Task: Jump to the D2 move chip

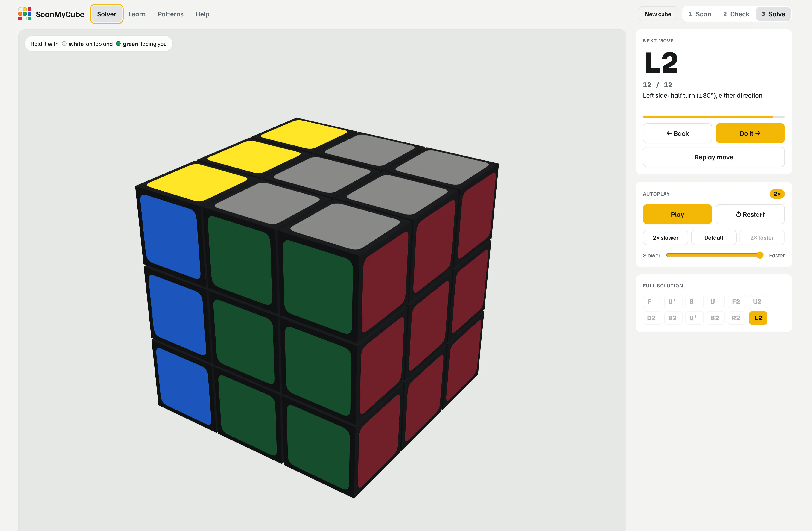Action: [x=652, y=318]
